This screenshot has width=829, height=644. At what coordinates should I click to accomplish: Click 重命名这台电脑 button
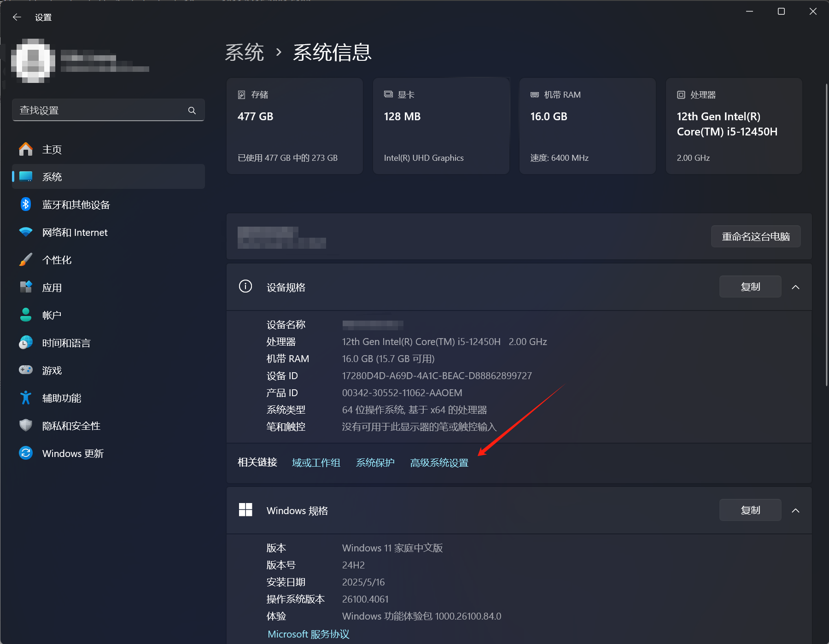coord(756,236)
